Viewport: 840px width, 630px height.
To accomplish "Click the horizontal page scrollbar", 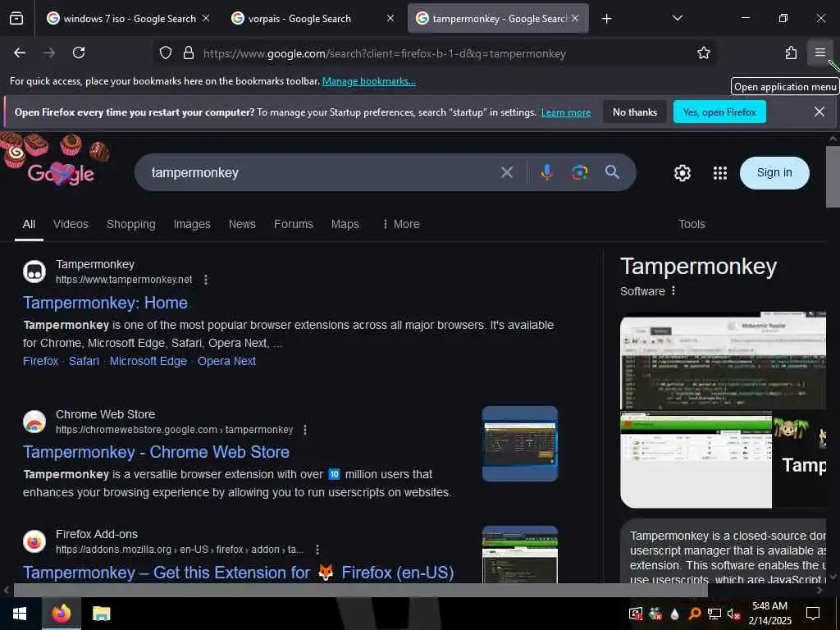I will coord(360,590).
